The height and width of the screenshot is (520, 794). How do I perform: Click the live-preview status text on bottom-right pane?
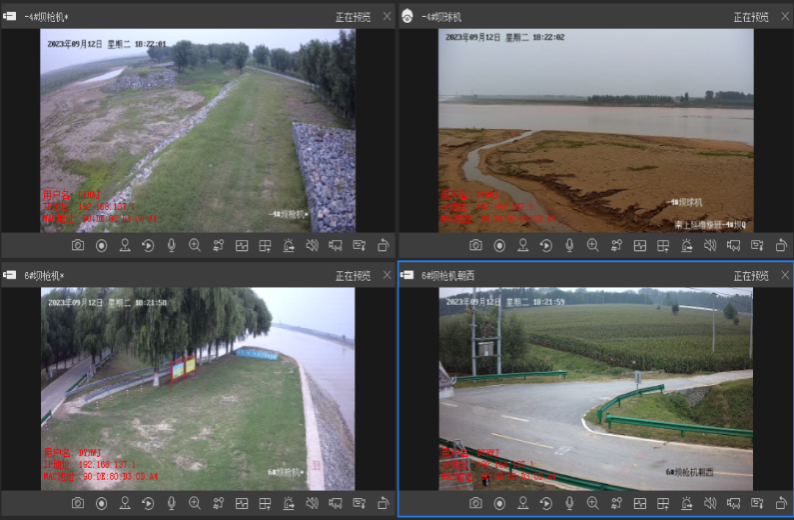click(x=751, y=275)
